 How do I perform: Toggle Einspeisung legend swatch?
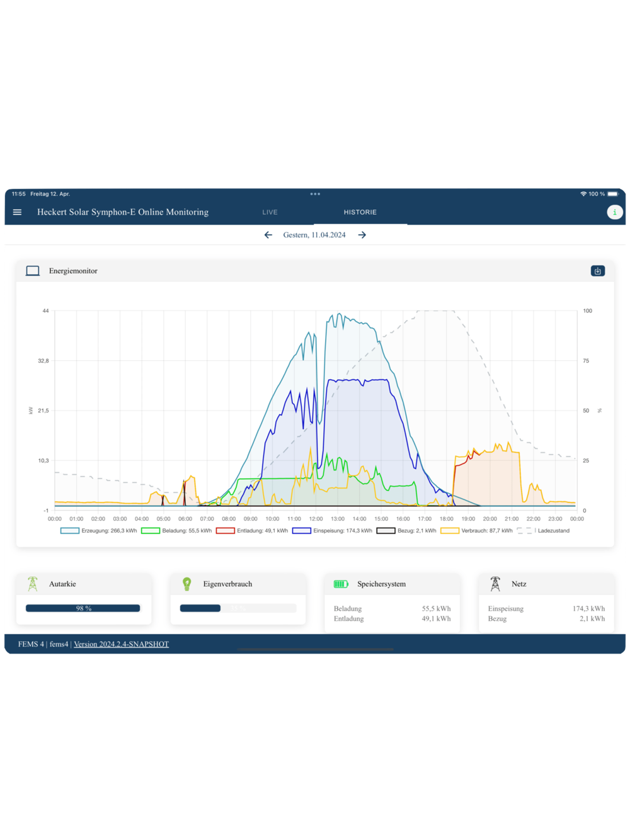[x=302, y=531]
